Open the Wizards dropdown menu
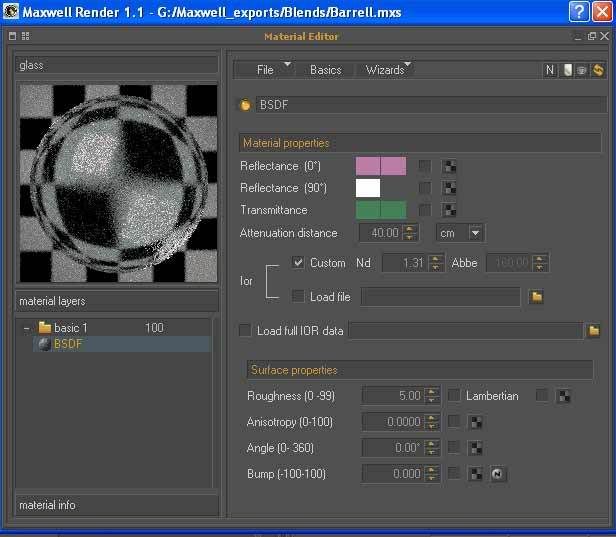Image resolution: width=616 pixels, height=537 pixels. tap(387, 70)
